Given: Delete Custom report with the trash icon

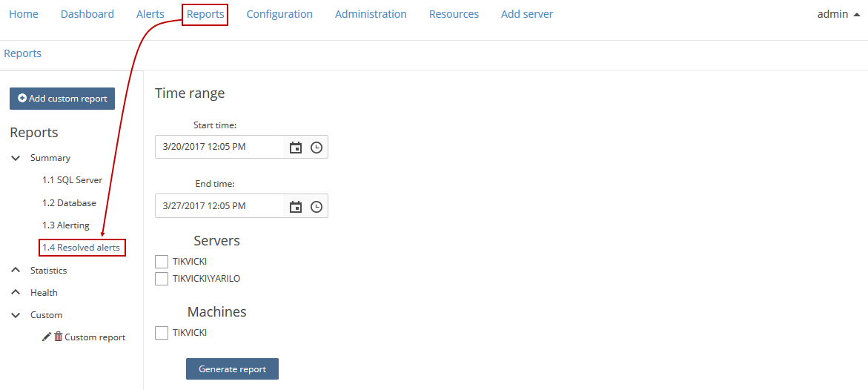Looking at the screenshot, I should coord(58,337).
